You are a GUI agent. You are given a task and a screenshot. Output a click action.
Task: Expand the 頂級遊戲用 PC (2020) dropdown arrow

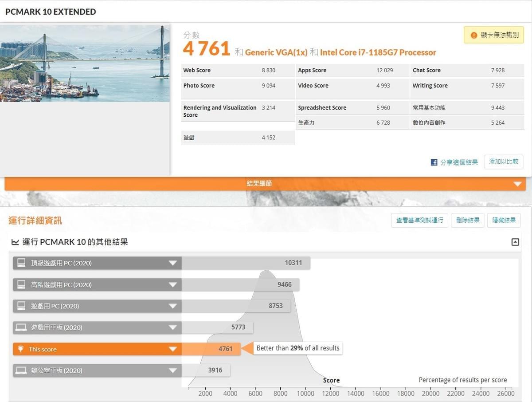(173, 263)
